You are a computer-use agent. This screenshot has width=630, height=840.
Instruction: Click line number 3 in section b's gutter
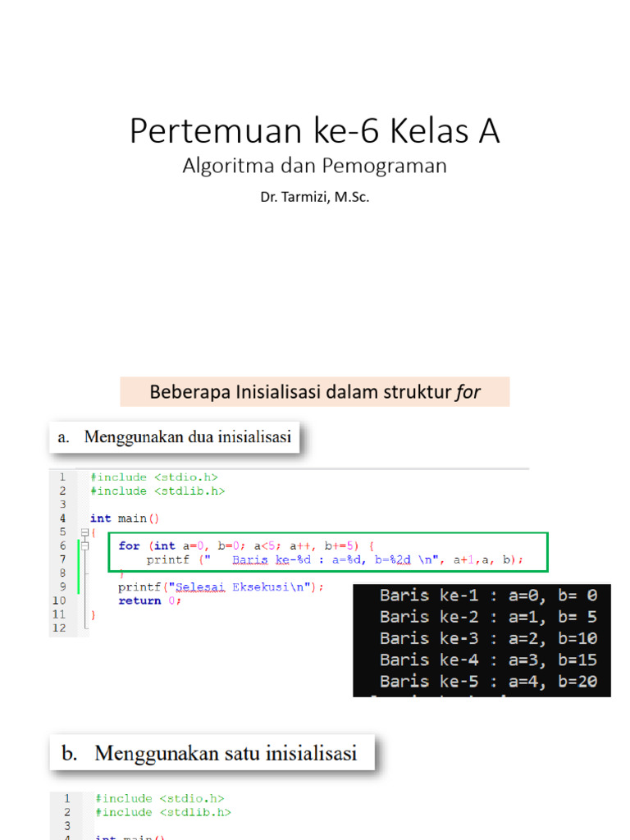pos(67,826)
